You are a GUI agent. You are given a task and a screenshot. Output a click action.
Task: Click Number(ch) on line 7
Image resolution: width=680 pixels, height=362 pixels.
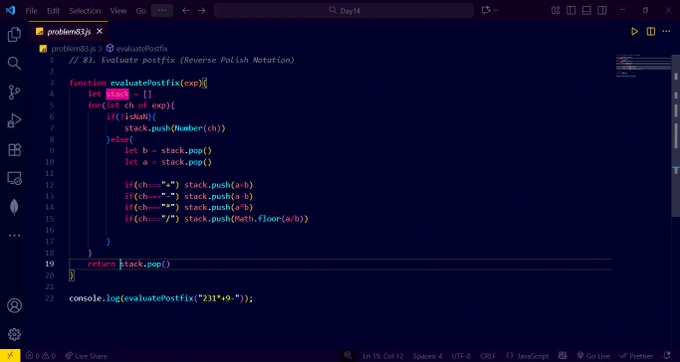pos(200,128)
